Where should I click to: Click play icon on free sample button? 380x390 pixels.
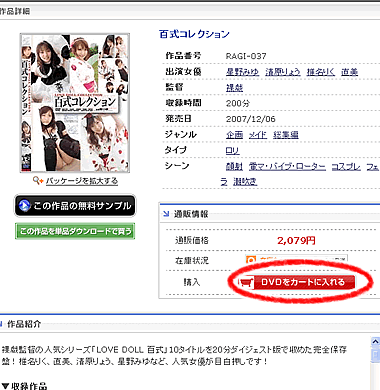25,206
